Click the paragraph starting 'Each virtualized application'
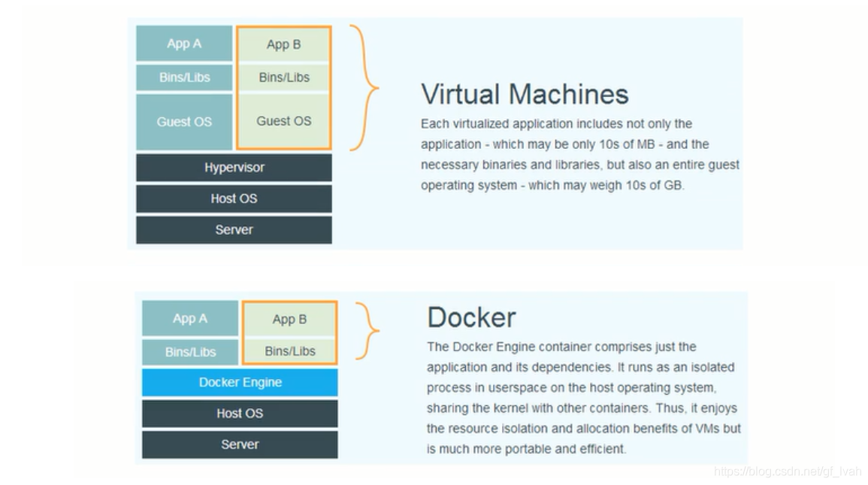Viewport: 868px width, 485px height. pos(579,154)
